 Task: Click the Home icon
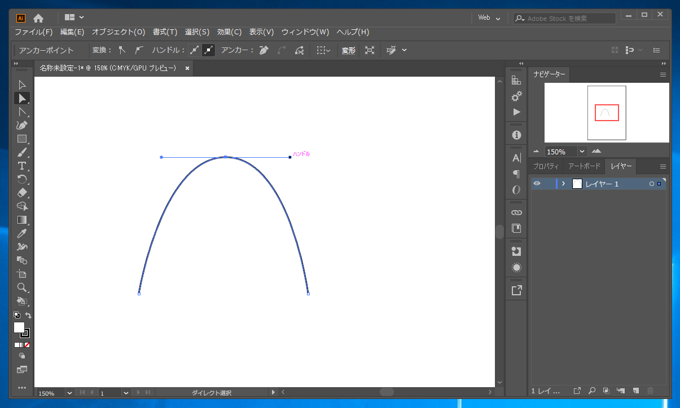(x=38, y=18)
